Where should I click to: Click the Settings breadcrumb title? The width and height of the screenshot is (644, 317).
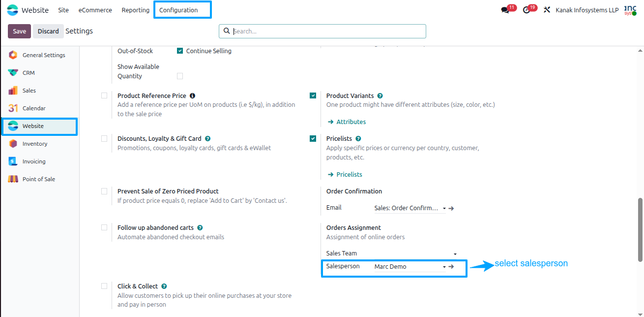[x=79, y=31]
